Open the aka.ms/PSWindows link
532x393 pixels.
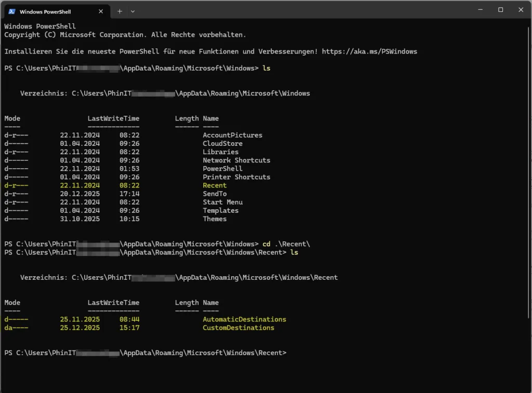point(369,51)
